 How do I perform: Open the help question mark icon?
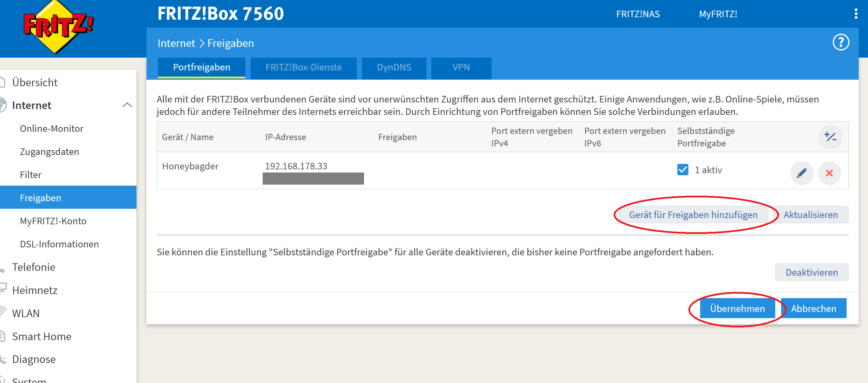point(841,42)
